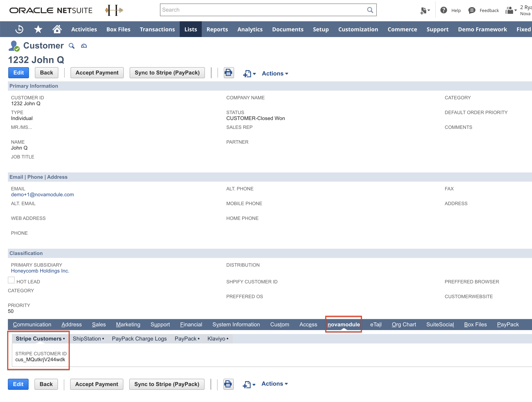Select the Klaviyo sublist tab
The height and width of the screenshot is (402, 532).
coord(218,339)
